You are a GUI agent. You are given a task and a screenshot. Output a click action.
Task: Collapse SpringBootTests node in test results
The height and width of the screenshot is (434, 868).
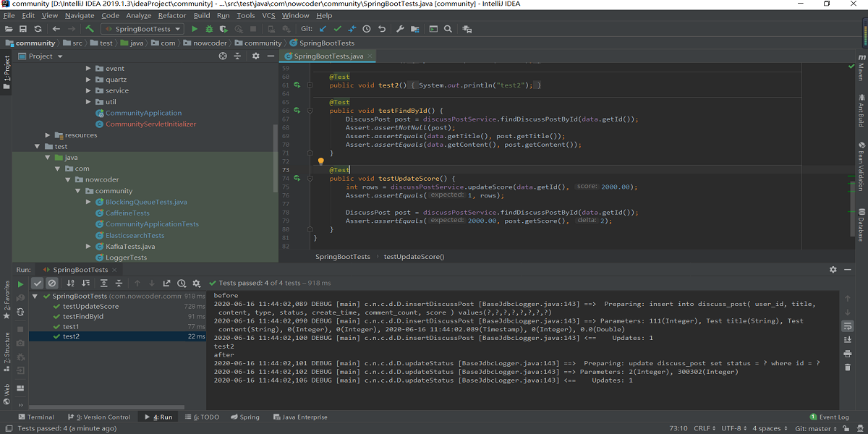tap(35, 296)
